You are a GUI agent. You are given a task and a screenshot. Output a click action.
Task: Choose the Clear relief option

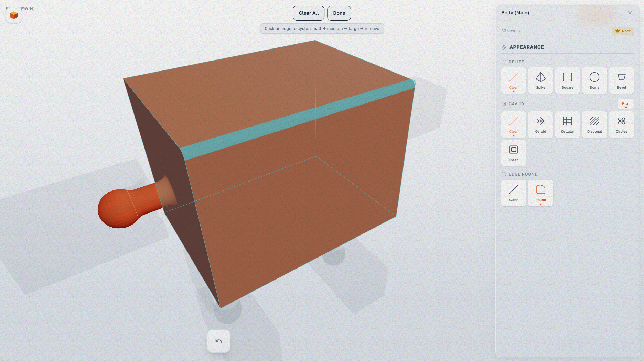[514, 80]
